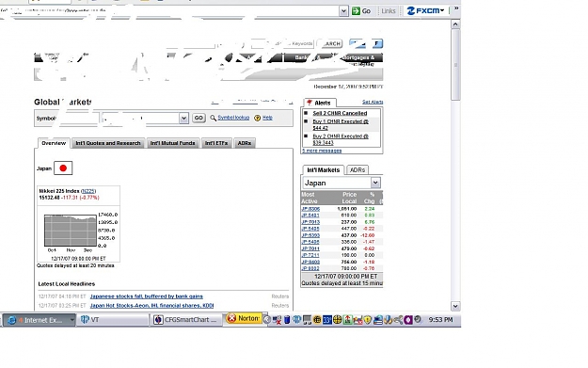588x368 pixels.
Task: Click the Japan flag icon
Action: click(63, 168)
